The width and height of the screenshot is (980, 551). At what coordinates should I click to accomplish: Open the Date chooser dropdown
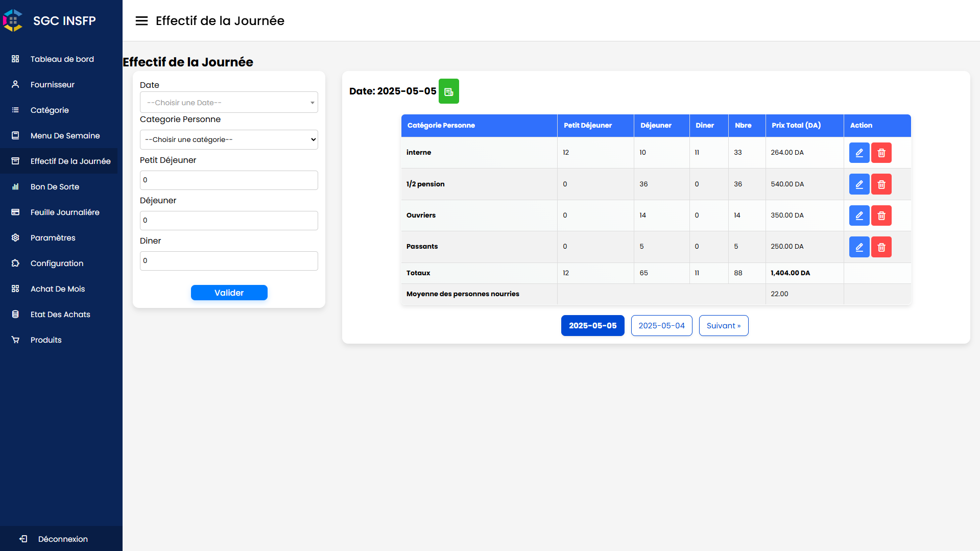click(x=229, y=103)
